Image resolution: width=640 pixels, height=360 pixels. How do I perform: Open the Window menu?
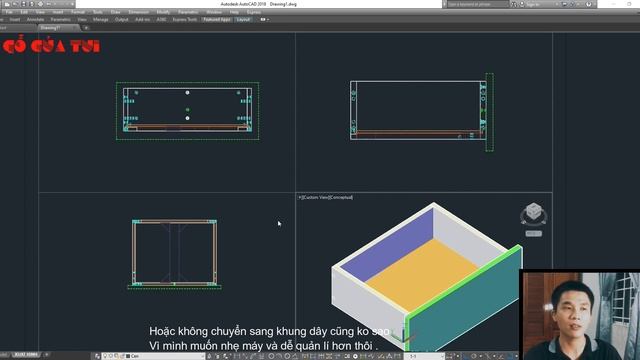214,12
